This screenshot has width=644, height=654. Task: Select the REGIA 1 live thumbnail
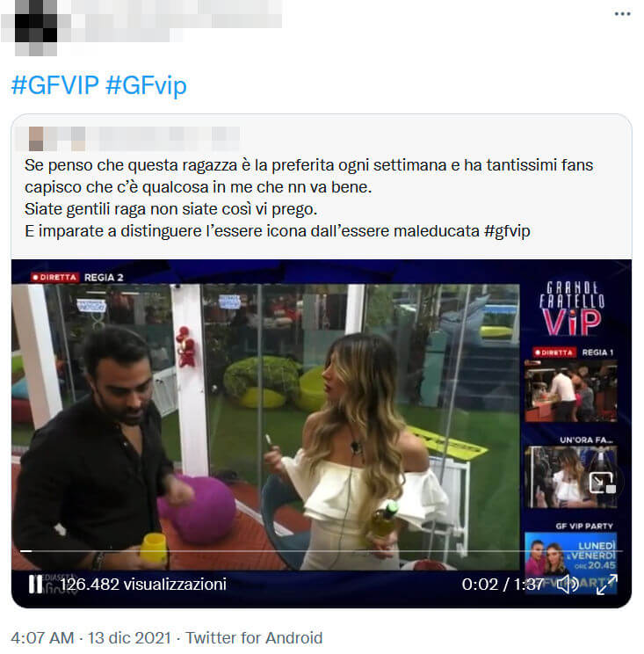click(x=570, y=391)
